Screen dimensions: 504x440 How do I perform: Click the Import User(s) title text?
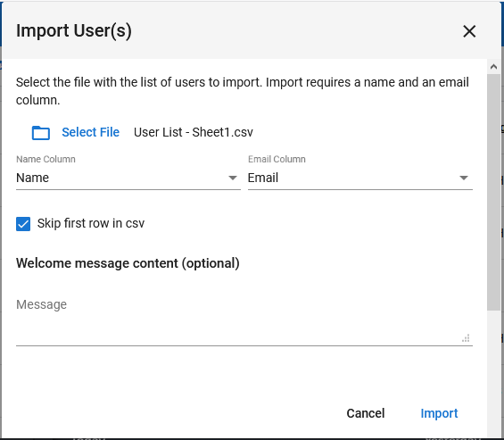click(x=74, y=31)
